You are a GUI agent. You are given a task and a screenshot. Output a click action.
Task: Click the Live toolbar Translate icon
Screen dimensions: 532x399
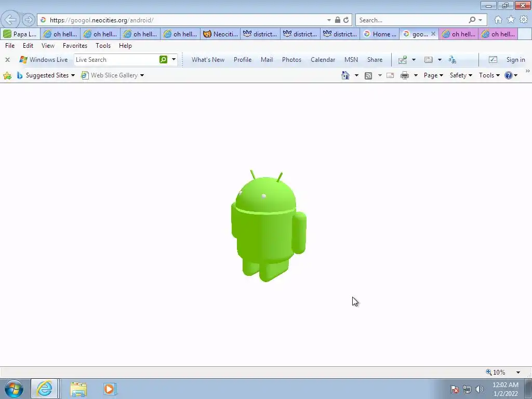click(453, 60)
